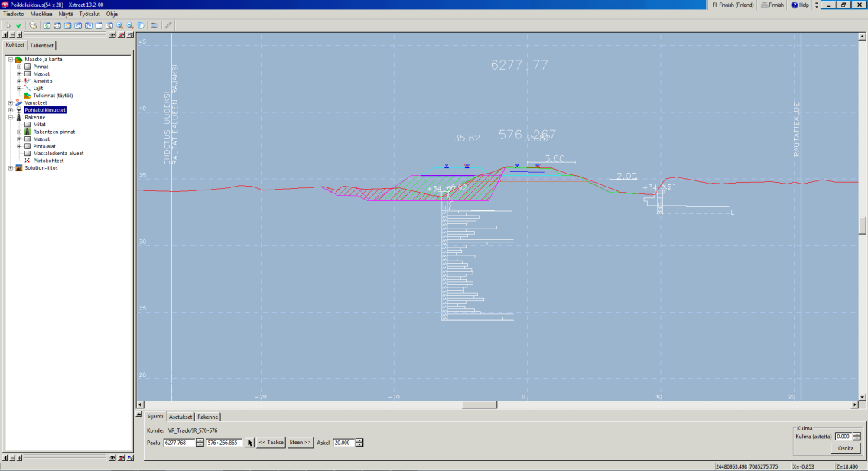Click the blue surface layers toolbar icon
This screenshot has width=868, height=471.
coord(154,25)
